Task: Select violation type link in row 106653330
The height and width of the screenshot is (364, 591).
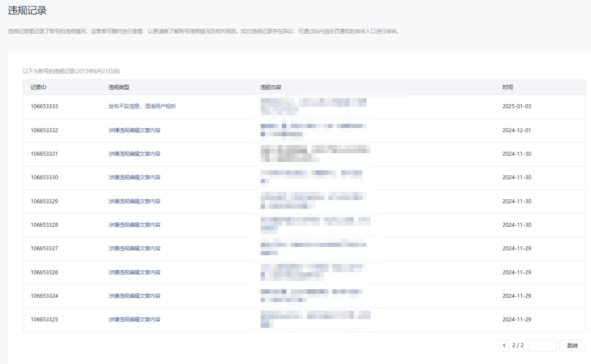Action: (134, 177)
